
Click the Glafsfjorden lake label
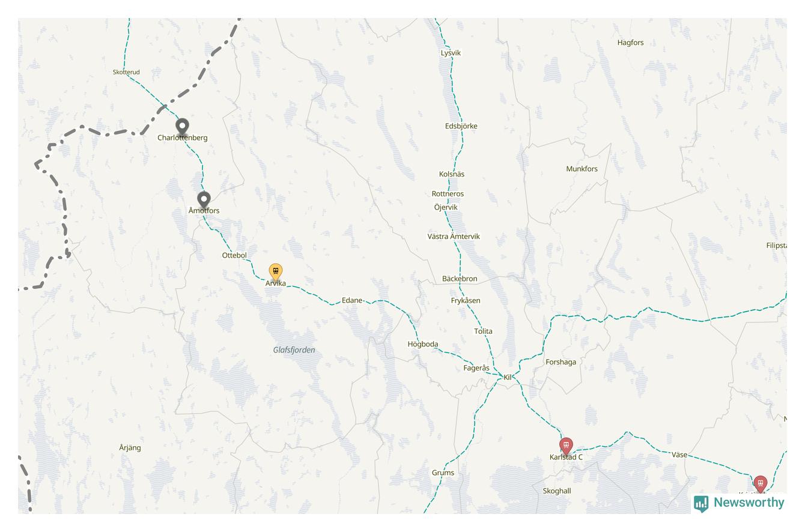tap(294, 350)
